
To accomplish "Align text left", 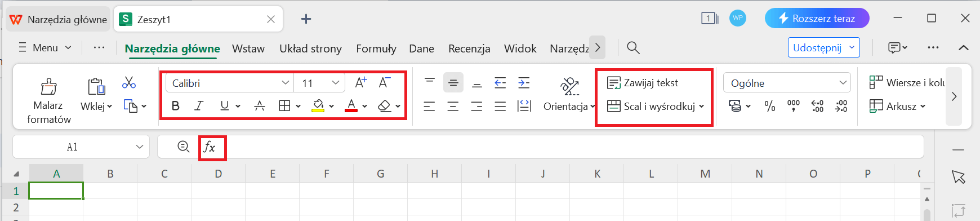I will (430, 106).
